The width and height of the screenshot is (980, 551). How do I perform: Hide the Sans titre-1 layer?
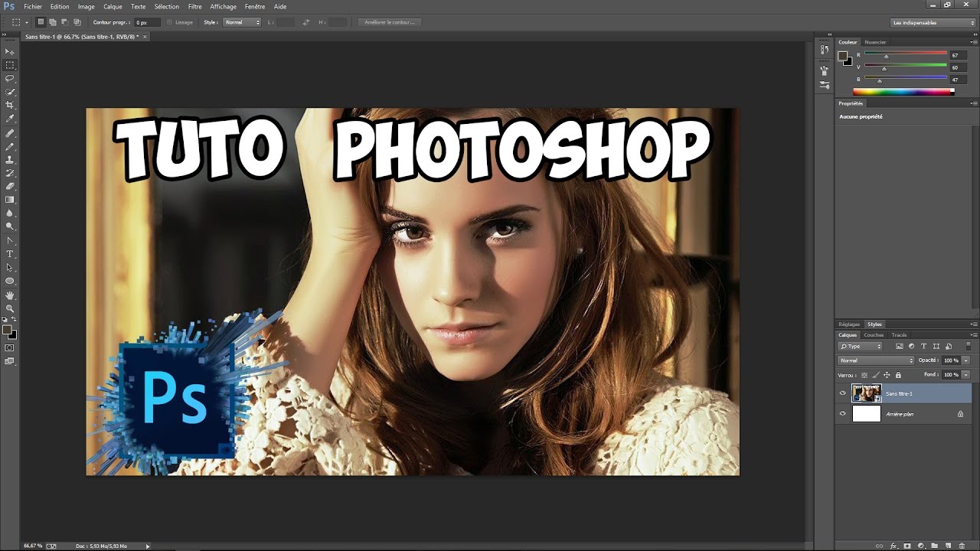click(x=843, y=393)
